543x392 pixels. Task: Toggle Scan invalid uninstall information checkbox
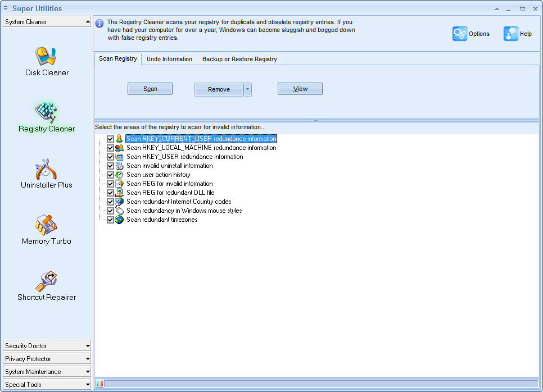[x=110, y=166]
